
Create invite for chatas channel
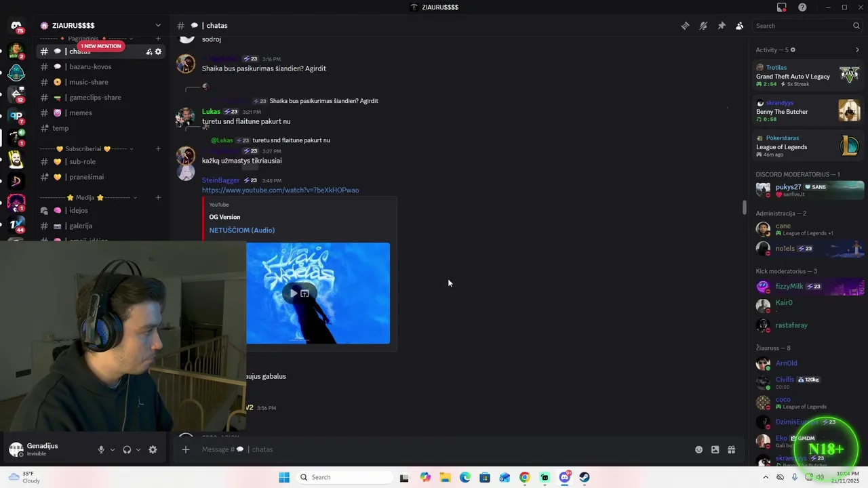[x=149, y=52]
